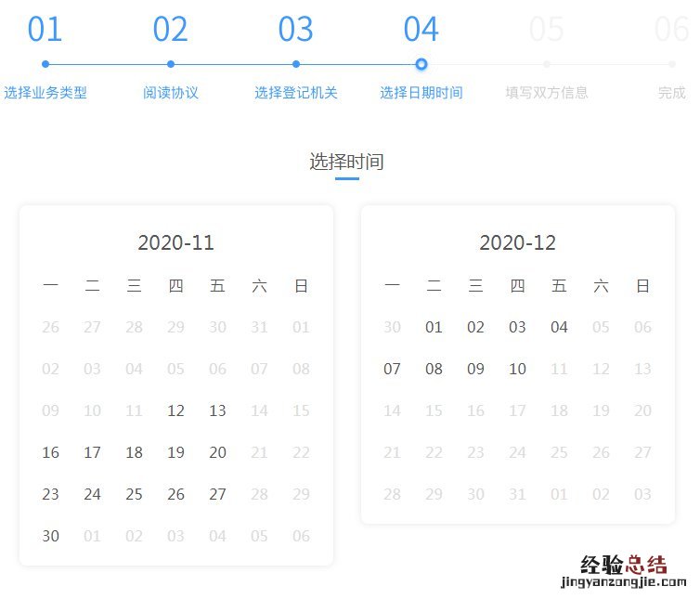The image size is (700, 599).
Task: Choose November 17 date
Action: [x=93, y=452]
